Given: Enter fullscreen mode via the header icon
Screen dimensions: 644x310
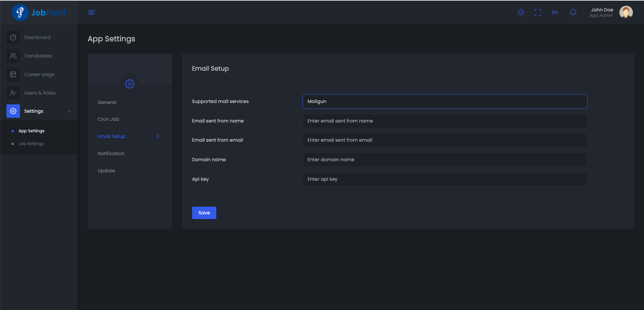Looking at the screenshot, I should [x=538, y=12].
